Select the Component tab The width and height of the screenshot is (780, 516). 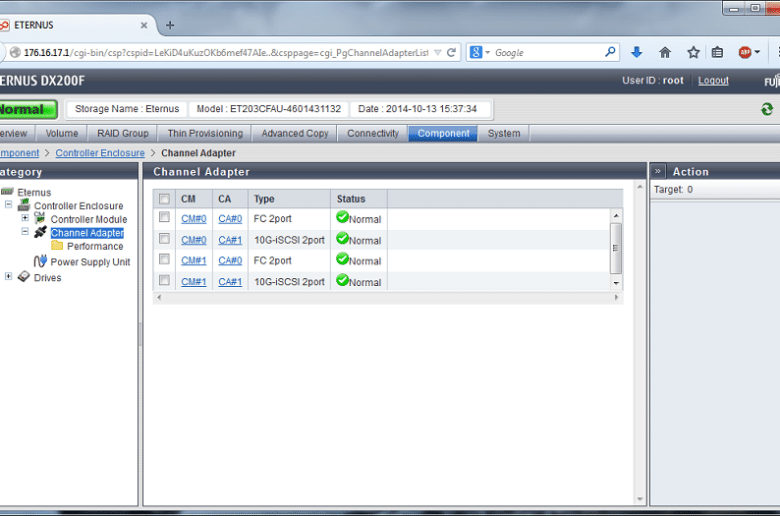[x=443, y=133]
